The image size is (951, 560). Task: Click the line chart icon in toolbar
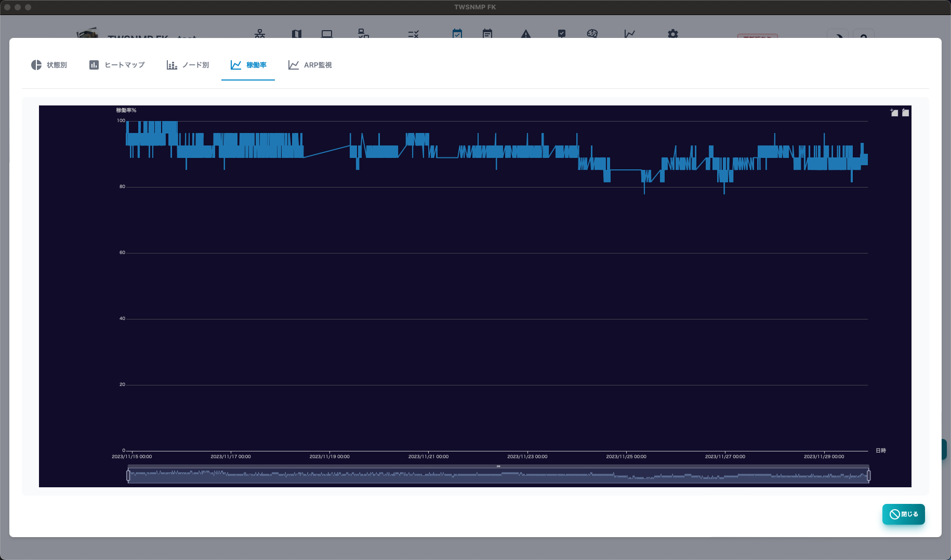(x=630, y=34)
